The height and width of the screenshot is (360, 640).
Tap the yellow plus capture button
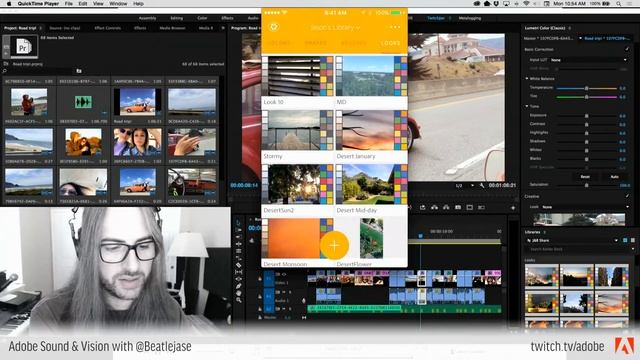pos(334,245)
